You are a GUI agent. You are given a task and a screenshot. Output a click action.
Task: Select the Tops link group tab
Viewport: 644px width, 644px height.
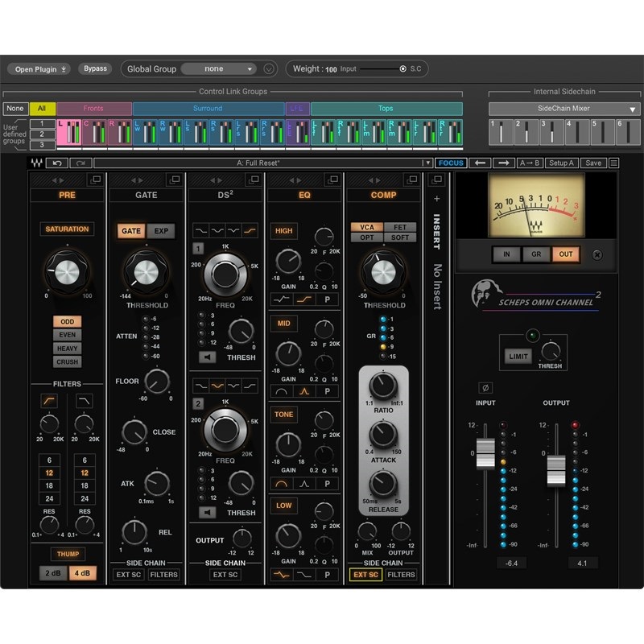pos(386,109)
